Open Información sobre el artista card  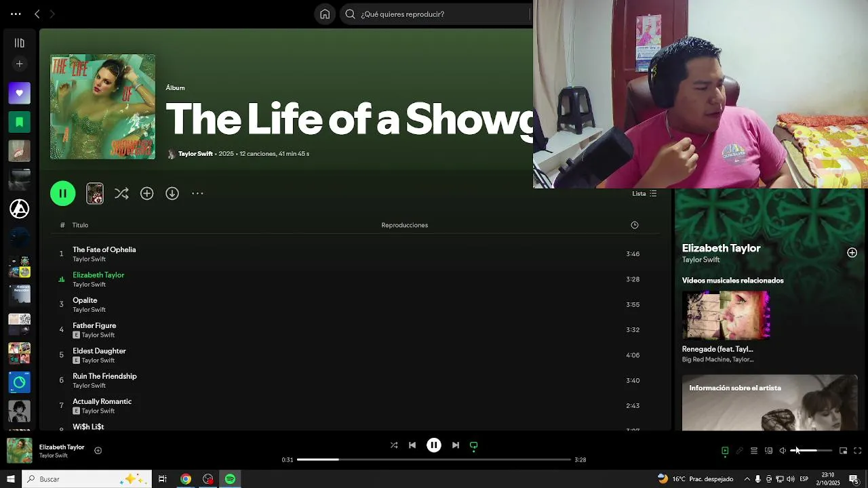click(770, 403)
